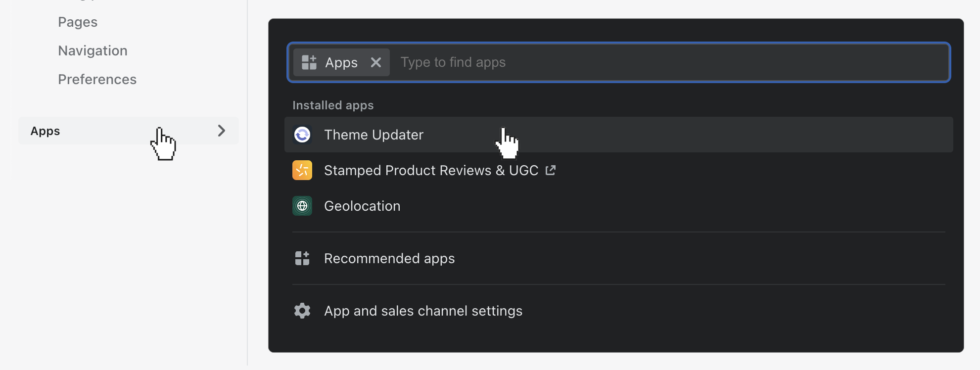The height and width of the screenshot is (370, 980).
Task: Open Preferences from the sidebar
Action: [97, 80]
